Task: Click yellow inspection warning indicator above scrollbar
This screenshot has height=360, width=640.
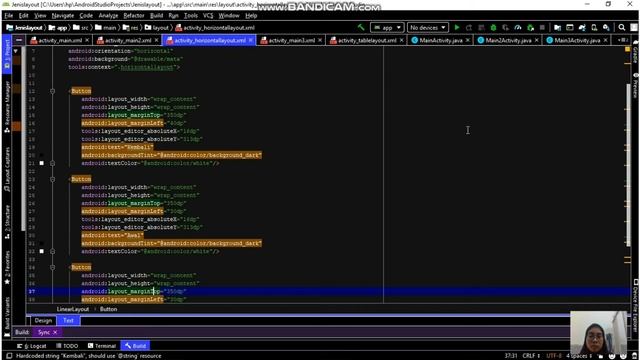Action: coord(628,49)
